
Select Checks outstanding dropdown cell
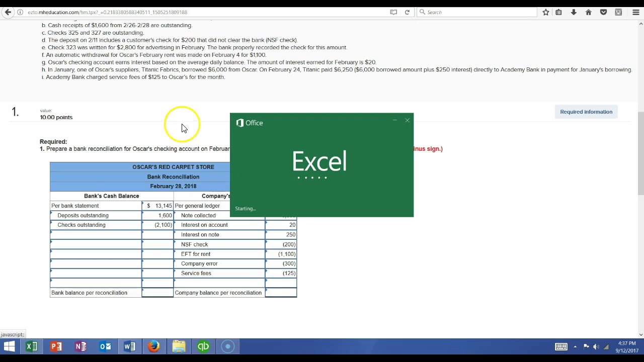point(96,225)
